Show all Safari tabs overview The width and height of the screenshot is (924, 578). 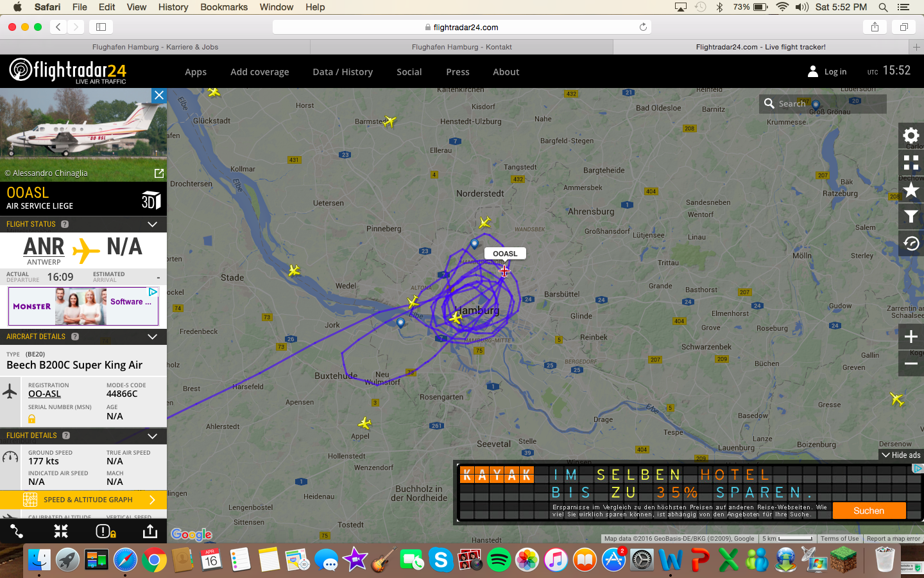(x=903, y=27)
